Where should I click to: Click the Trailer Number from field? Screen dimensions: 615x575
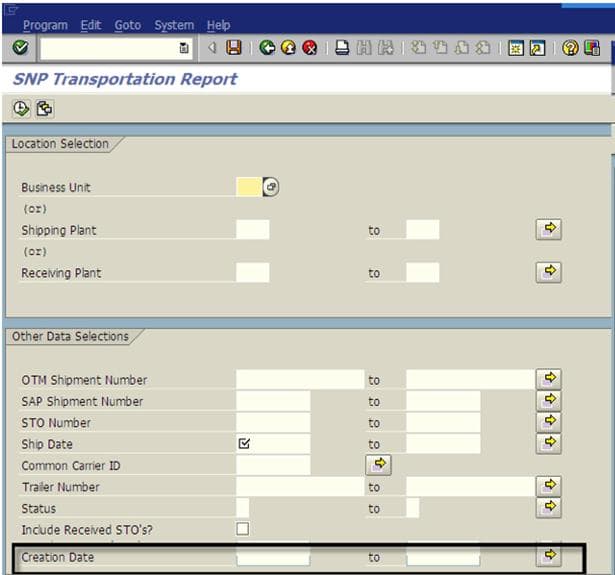[x=300, y=486]
